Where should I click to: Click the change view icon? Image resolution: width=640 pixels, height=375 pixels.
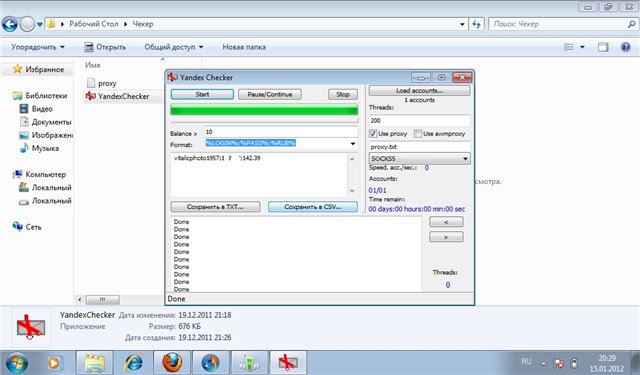click(569, 47)
